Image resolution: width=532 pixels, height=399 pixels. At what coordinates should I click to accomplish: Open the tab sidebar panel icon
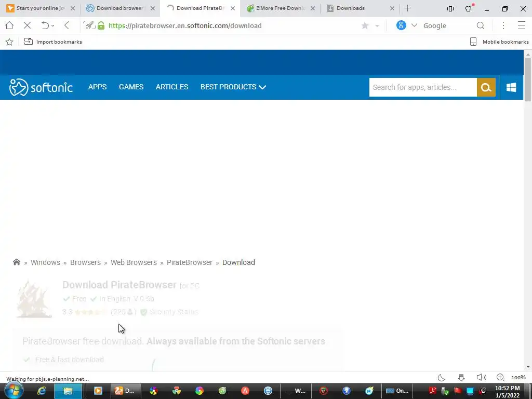[x=450, y=9]
